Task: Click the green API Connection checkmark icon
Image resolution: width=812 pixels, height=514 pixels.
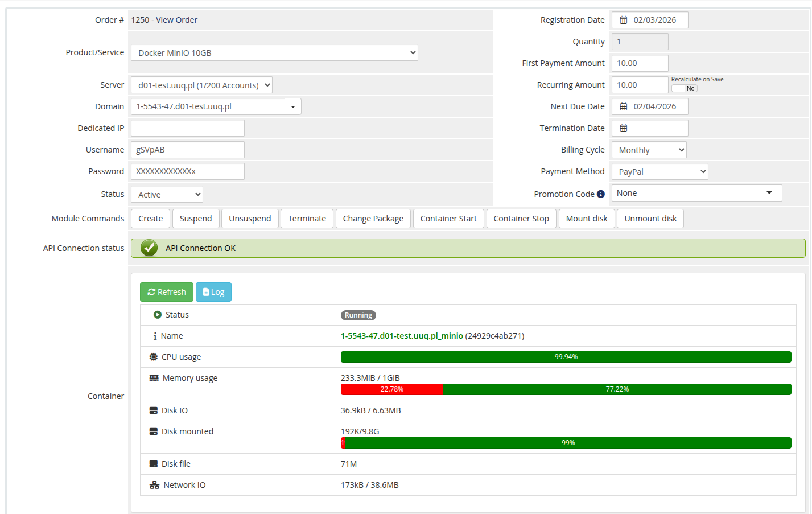Action: (148, 248)
